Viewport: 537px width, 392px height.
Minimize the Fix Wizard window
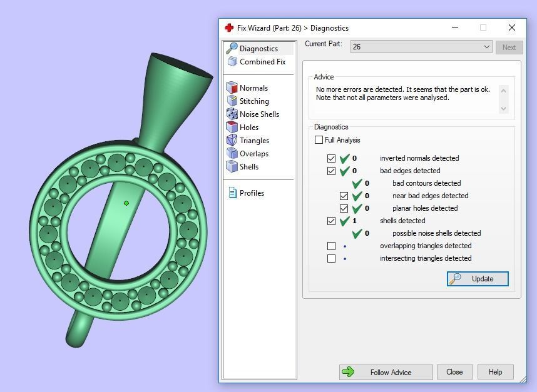pos(455,28)
